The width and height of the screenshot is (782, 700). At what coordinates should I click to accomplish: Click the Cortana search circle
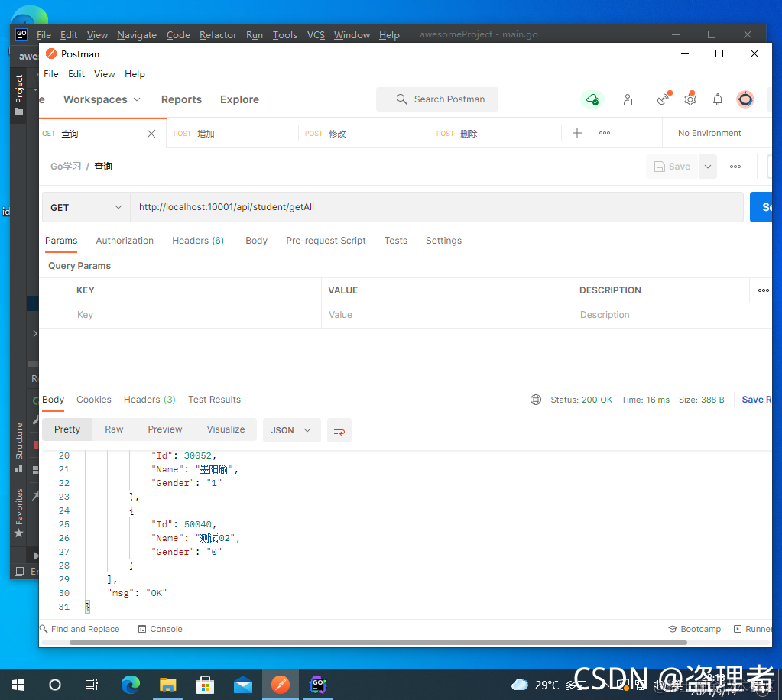[55, 685]
